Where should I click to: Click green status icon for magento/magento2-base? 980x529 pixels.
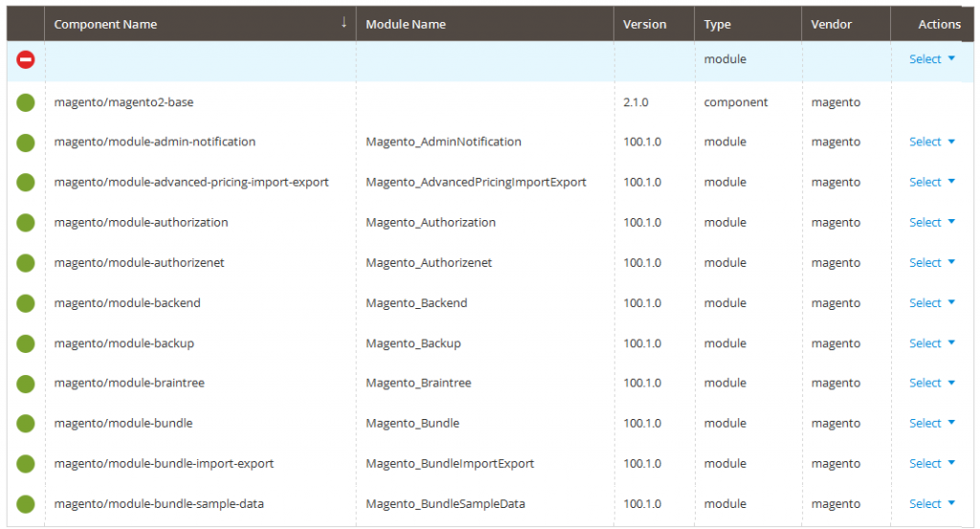point(26,102)
